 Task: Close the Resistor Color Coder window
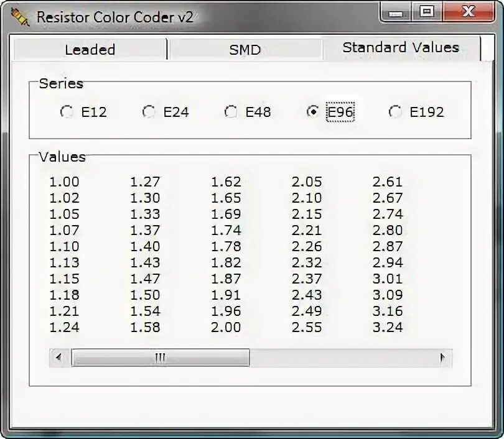469,12
